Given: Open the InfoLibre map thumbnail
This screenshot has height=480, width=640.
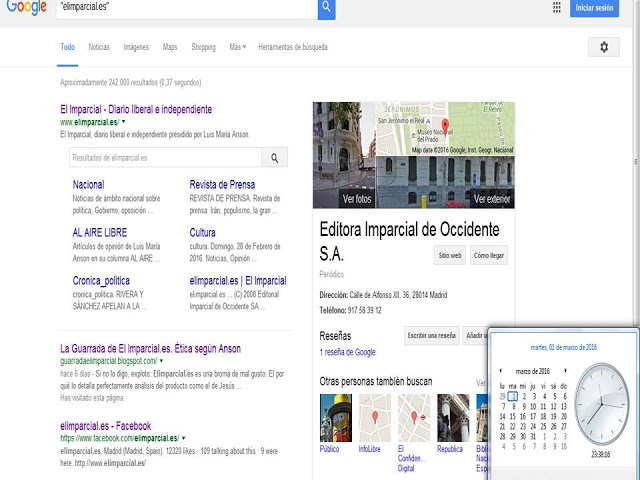Looking at the screenshot, I should tap(375, 418).
